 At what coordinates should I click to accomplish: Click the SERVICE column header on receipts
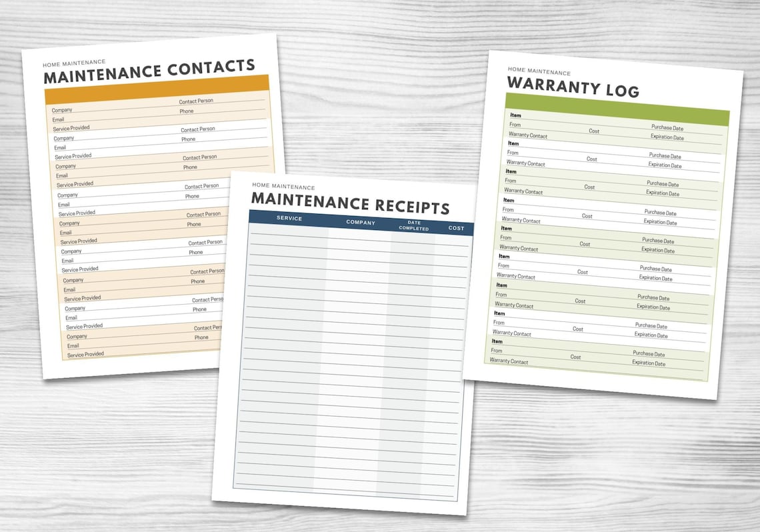288,219
